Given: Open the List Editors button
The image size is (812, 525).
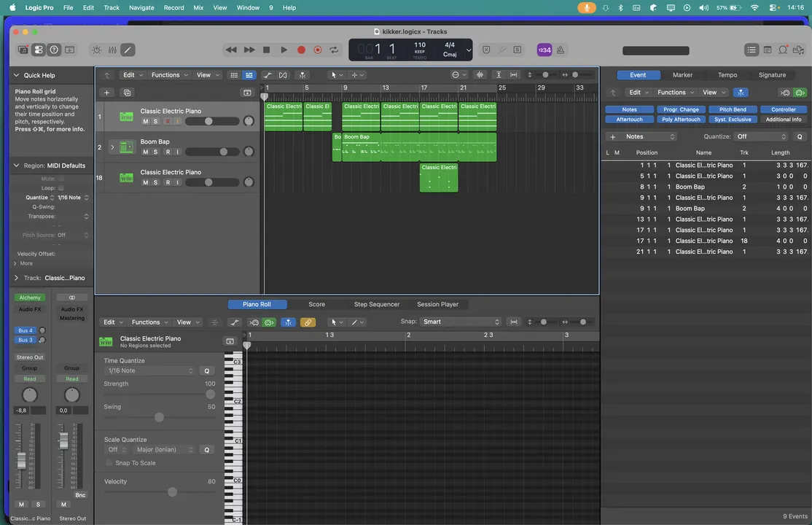Looking at the screenshot, I should 752,50.
